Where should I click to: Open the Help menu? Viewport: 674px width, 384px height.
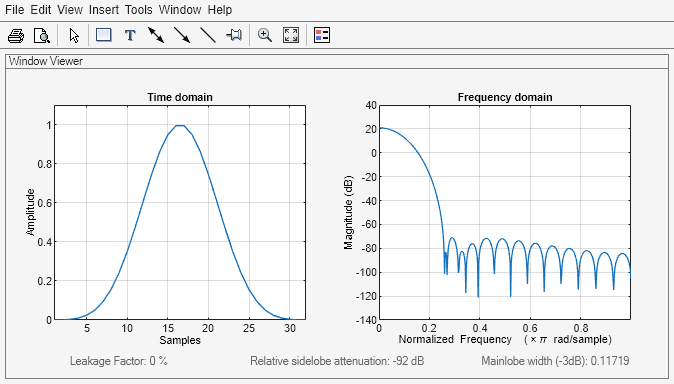tap(220, 9)
